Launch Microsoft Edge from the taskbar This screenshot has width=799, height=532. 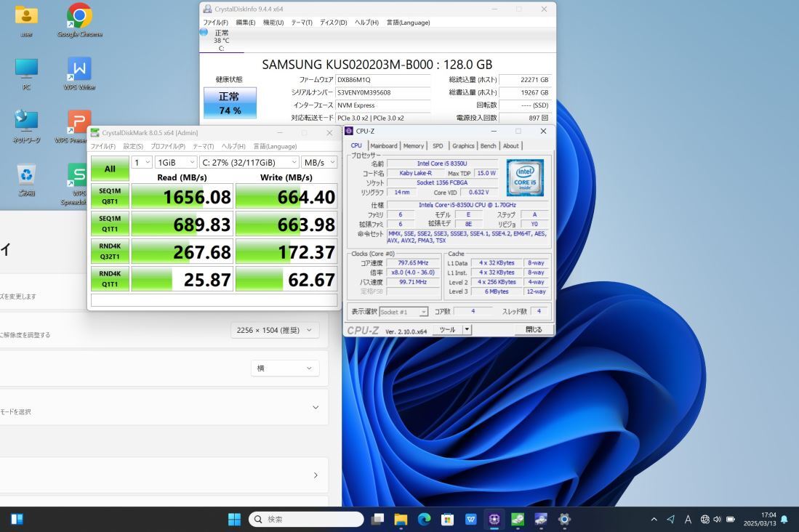point(424,519)
